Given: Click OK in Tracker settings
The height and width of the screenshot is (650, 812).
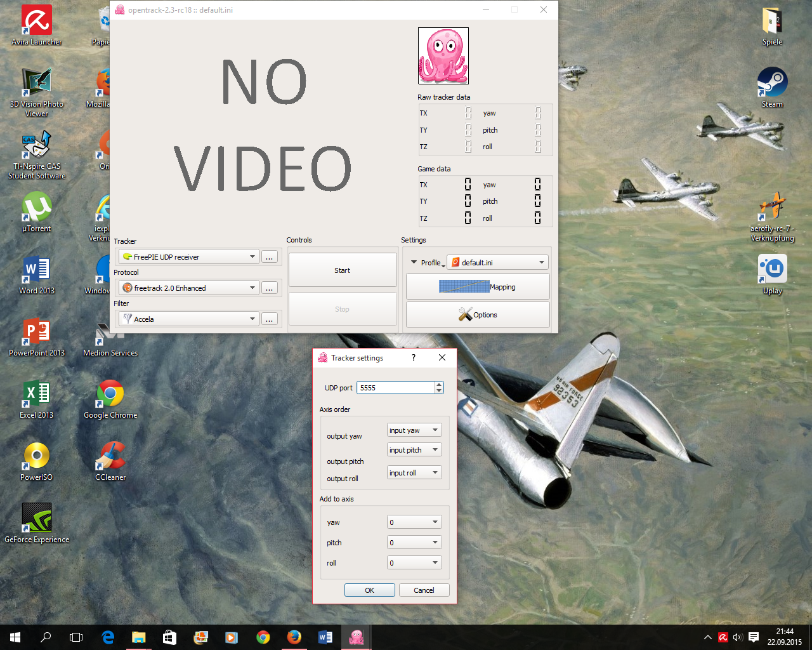Looking at the screenshot, I should 370,590.
